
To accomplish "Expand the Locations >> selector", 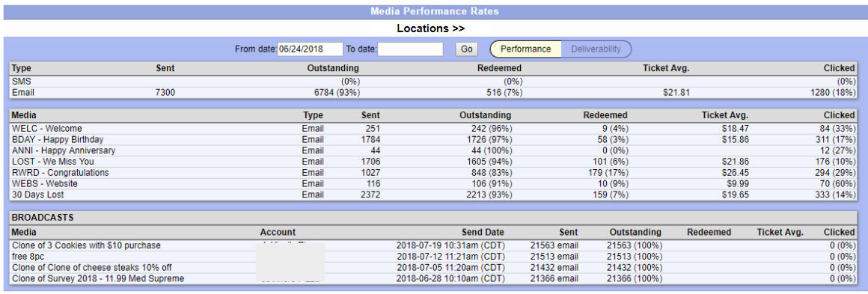I will click(431, 28).
